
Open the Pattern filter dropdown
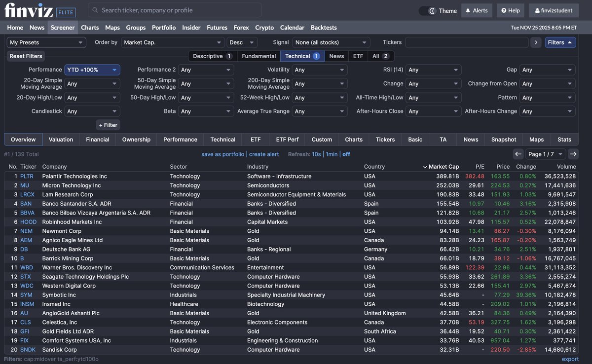[x=548, y=98]
